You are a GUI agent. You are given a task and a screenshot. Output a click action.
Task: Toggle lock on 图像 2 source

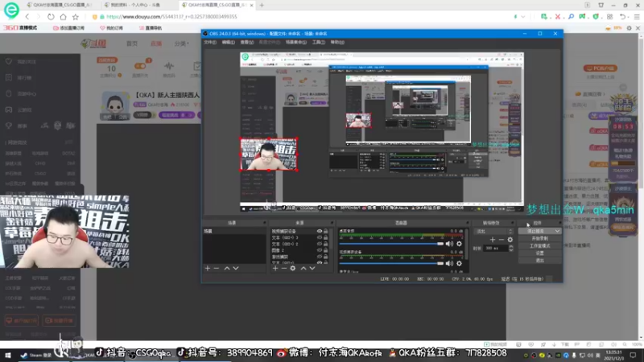[x=326, y=250]
